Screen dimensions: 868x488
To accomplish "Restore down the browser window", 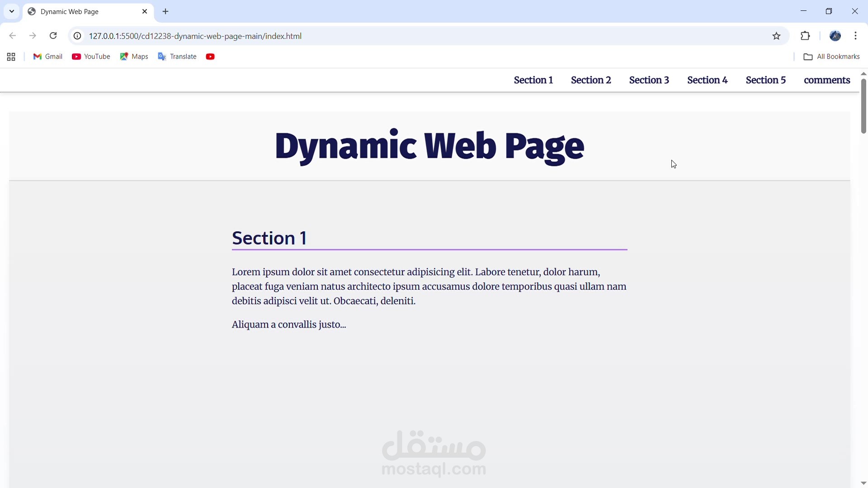I will point(829,11).
